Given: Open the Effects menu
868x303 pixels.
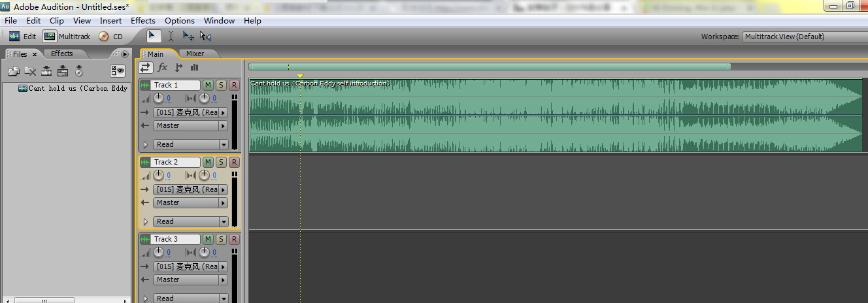Looking at the screenshot, I should pos(143,21).
